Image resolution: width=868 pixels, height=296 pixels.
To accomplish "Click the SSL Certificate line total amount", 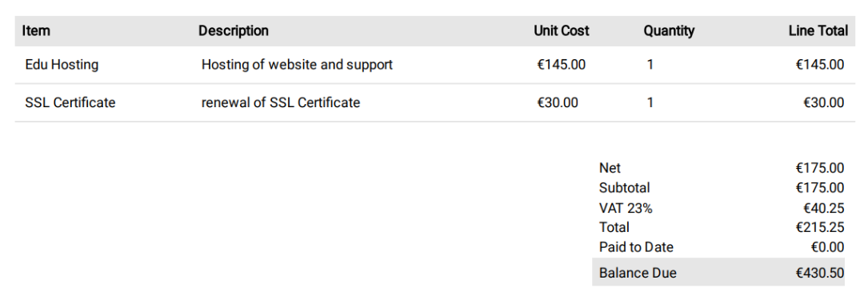I will [824, 102].
